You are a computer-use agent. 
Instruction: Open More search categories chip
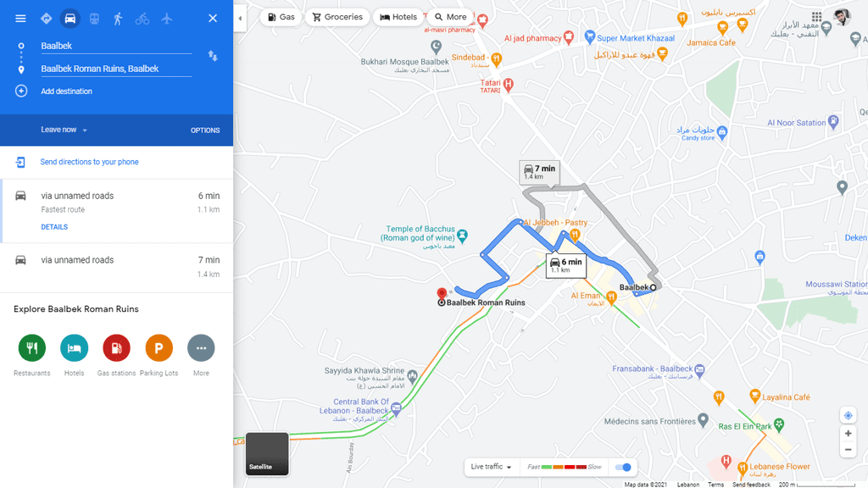click(x=451, y=17)
